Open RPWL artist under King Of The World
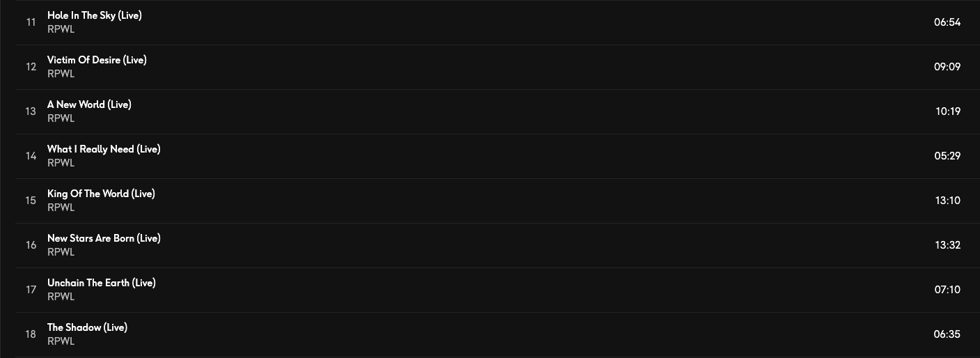Screen dimensions: 980x358 [61, 208]
